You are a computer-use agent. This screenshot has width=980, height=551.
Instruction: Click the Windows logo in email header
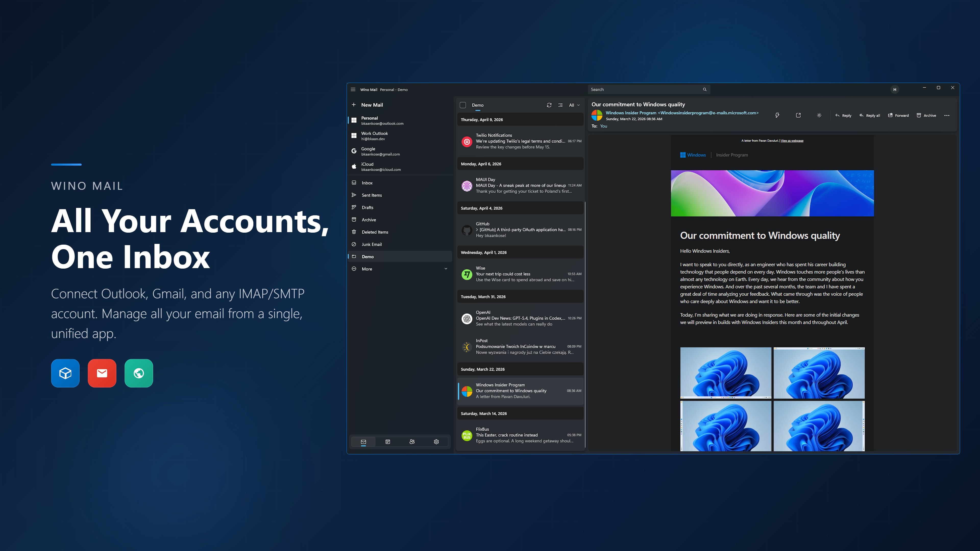[x=693, y=155]
